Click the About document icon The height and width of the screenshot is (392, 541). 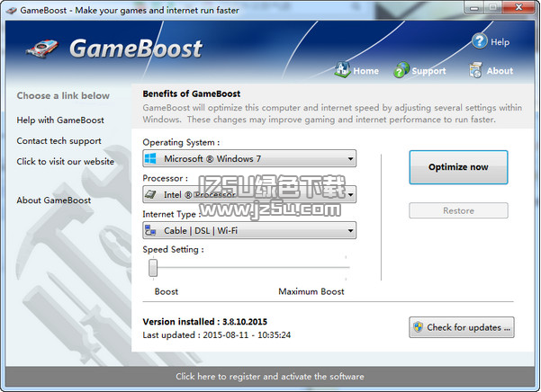coord(475,70)
